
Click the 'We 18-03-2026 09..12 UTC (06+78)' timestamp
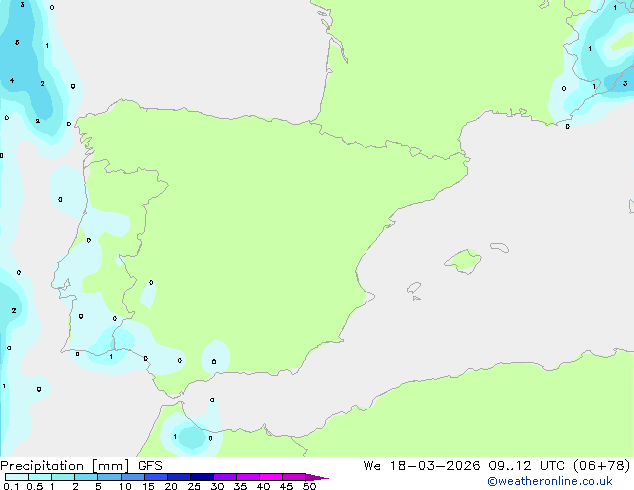click(x=497, y=466)
